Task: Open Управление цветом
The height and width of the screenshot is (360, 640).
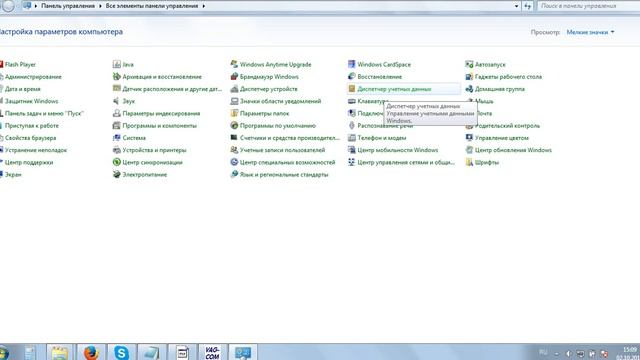Action: 497,138
